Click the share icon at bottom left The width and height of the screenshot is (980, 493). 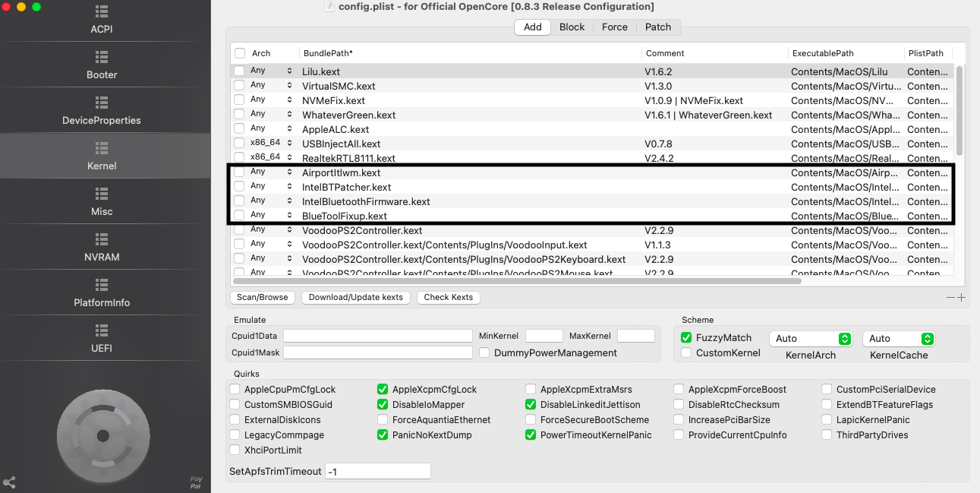(x=9, y=482)
